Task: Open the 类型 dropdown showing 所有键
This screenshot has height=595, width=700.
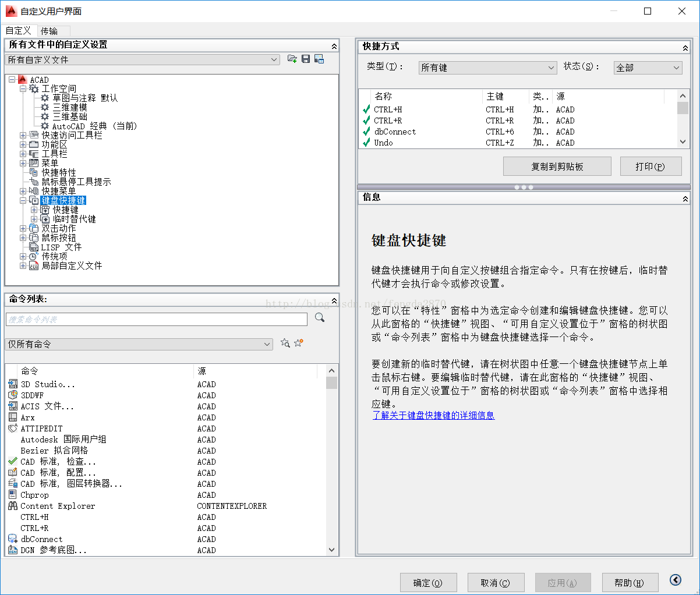Action: [488, 68]
